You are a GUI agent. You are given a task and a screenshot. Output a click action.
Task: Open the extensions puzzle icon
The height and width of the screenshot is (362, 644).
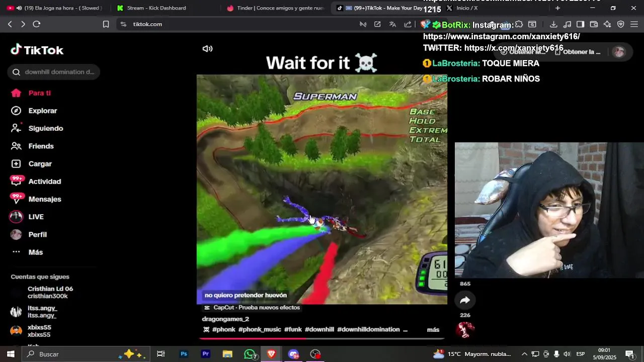click(x=519, y=24)
